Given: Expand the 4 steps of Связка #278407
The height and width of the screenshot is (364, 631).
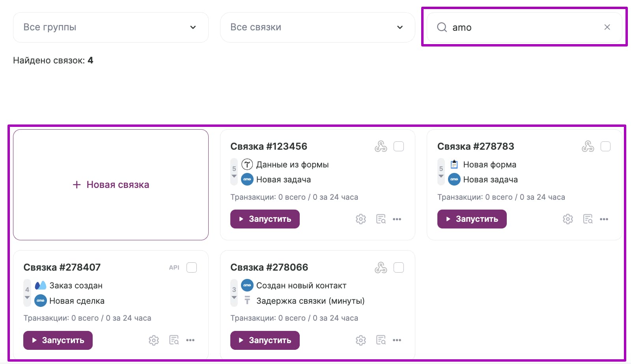Looking at the screenshot, I should point(27,293).
